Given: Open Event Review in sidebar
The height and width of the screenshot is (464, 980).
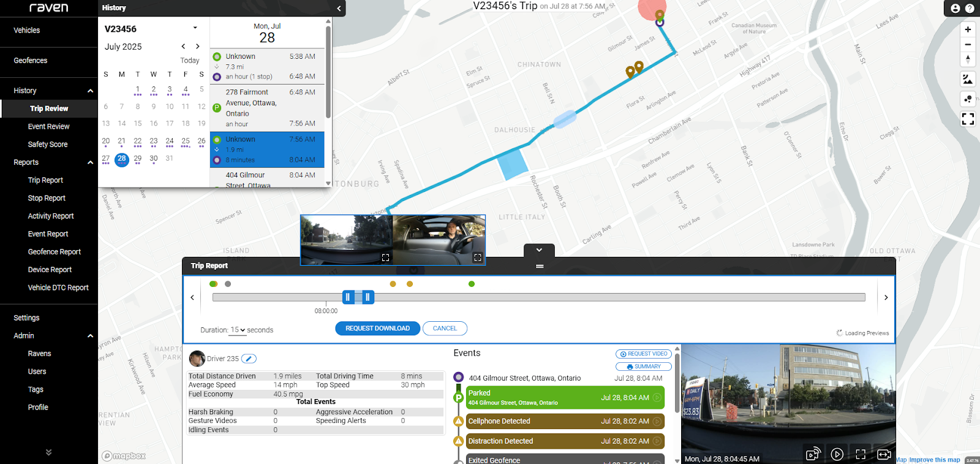Looking at the screenshot, I should 48,126.
